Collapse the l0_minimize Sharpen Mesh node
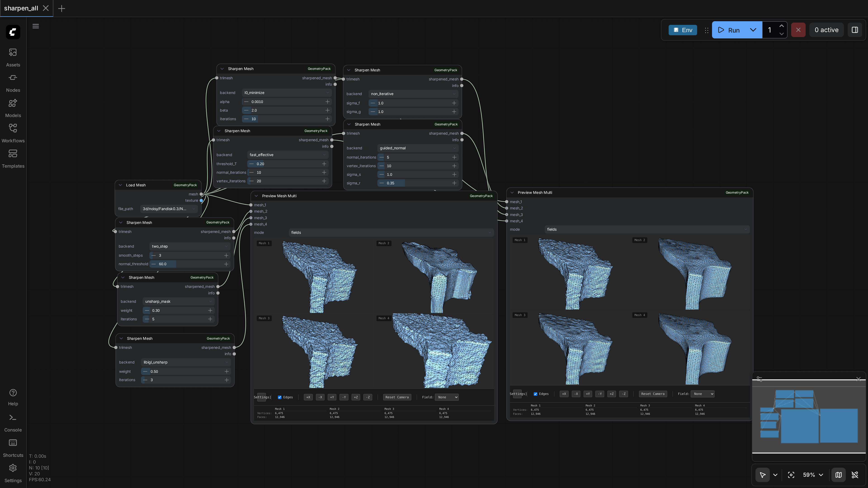 click(x=222, y=69)
